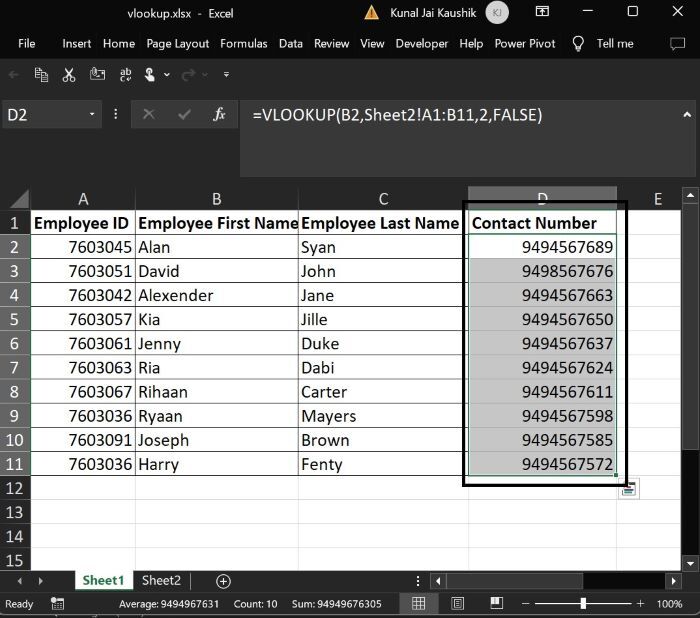Open the Developer tab
This screenshot has width=700, height=618.
[421, 43]
